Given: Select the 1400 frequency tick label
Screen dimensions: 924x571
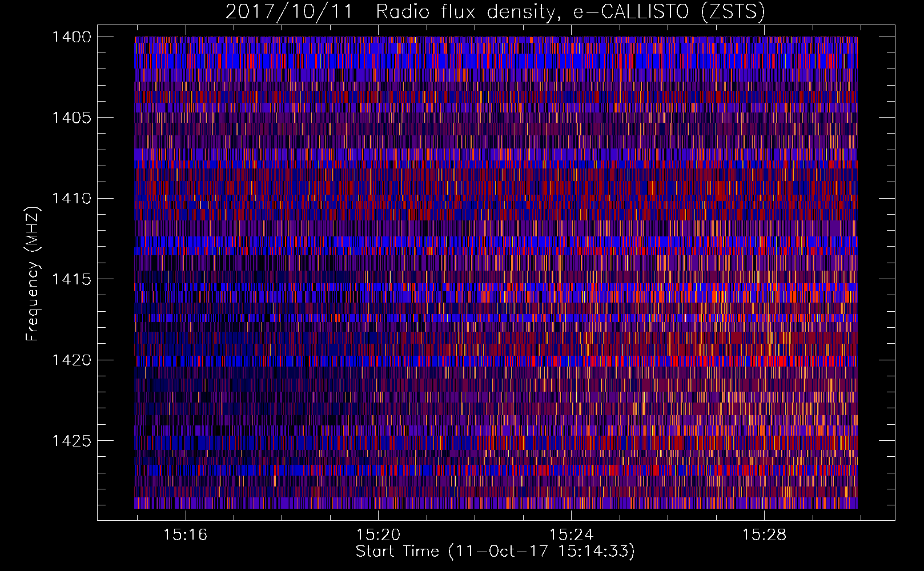Looking at the screenshot, I should point(71,37).
